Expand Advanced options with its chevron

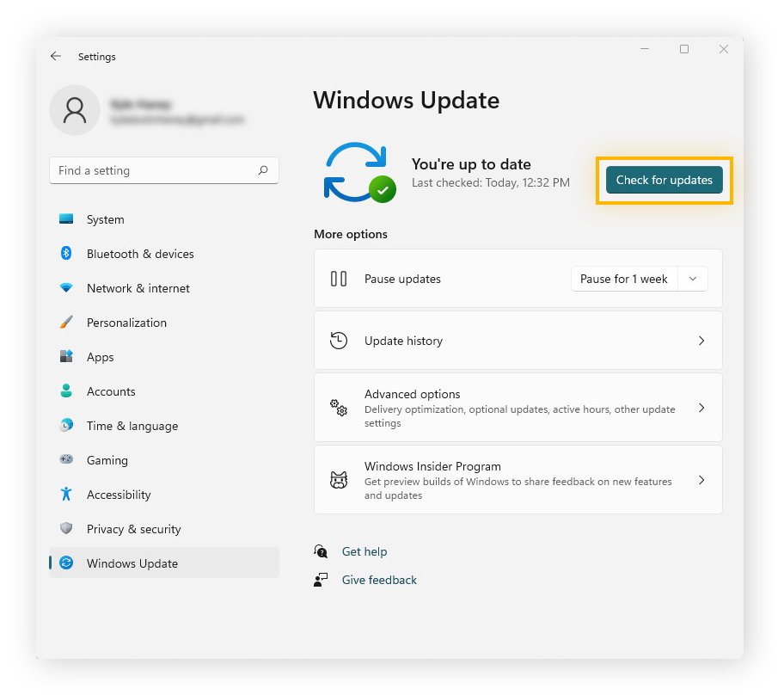701,407
